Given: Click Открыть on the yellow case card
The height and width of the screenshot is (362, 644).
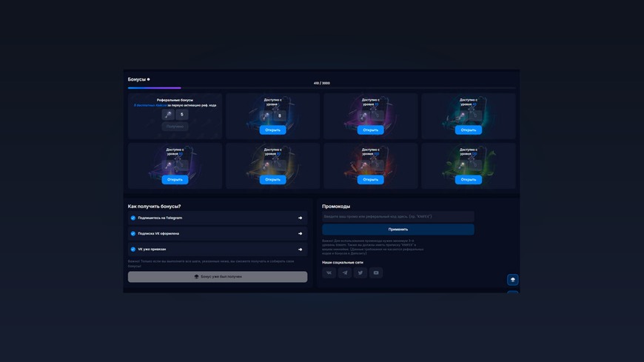Looking at the screenshot, I should click(272, 180).
